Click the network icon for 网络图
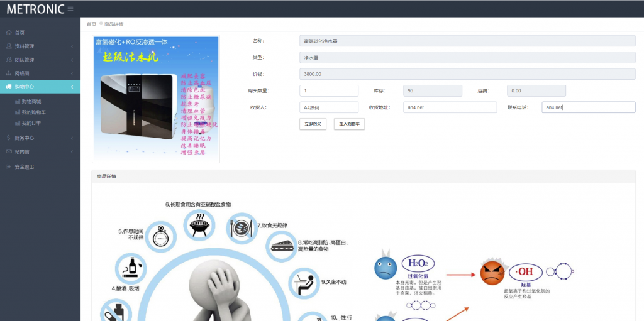 click(8, 73)
